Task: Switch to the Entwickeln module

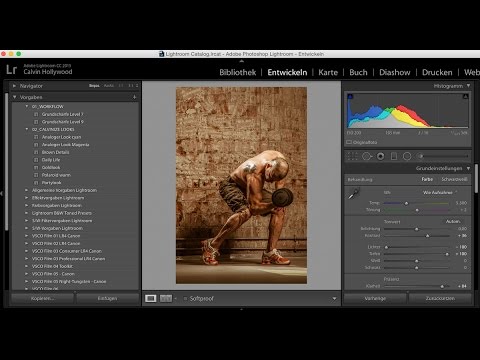Action: point(287,72)
